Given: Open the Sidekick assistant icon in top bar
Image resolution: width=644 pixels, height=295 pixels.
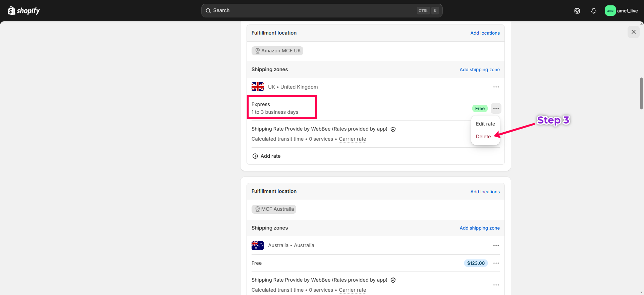Looking at the screenshot, I should [x=577, y=11].
